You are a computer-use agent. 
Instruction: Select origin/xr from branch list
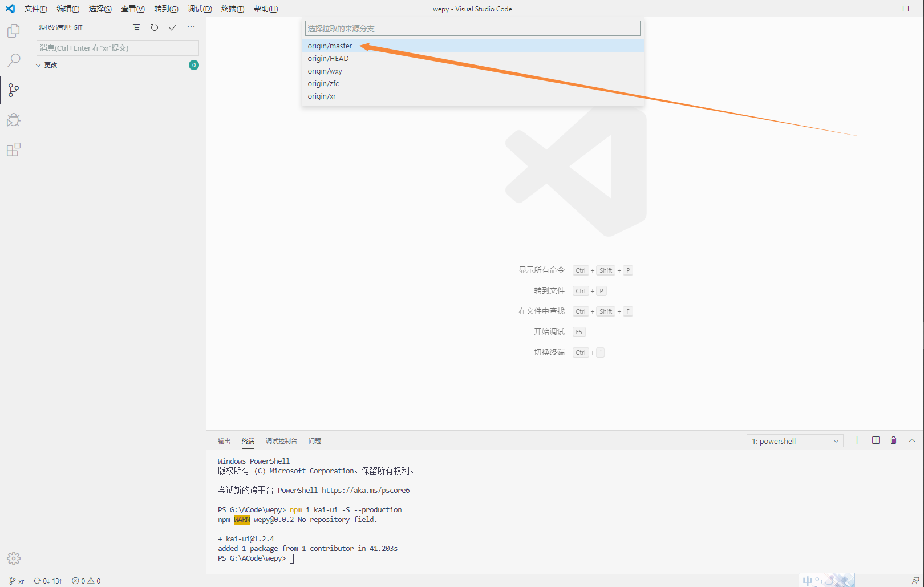click(473, 96)
